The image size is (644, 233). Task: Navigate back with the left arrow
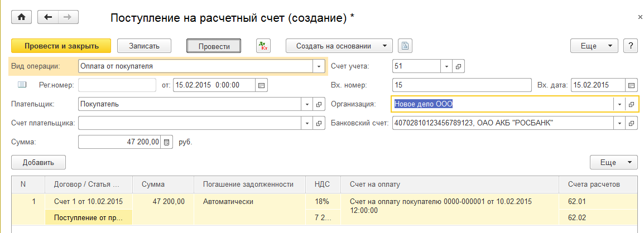click(48, 17)
